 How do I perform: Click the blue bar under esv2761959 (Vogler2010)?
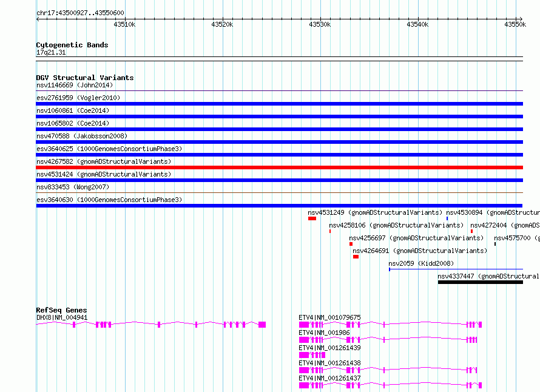(279, 104)
